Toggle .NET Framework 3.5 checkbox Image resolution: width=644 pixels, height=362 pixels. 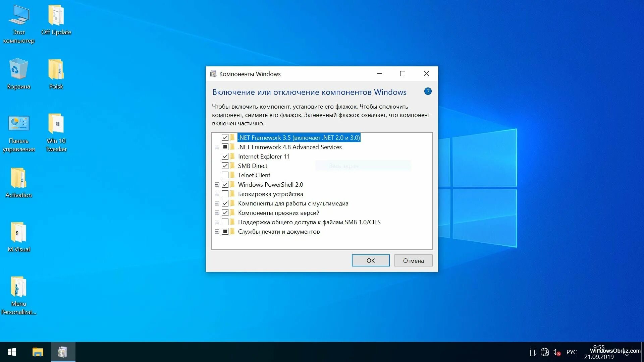pyautogui.click(x=225, y=137)
